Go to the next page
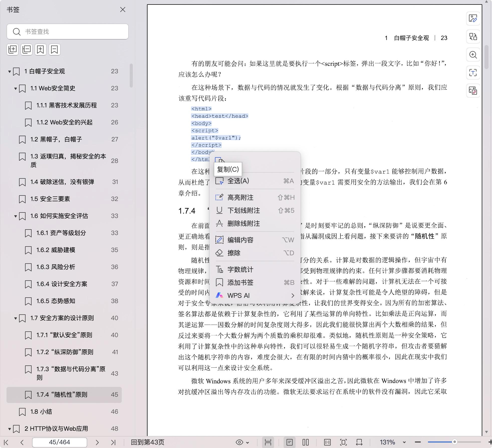Screen dimensions: 492x448 point(97,442)
